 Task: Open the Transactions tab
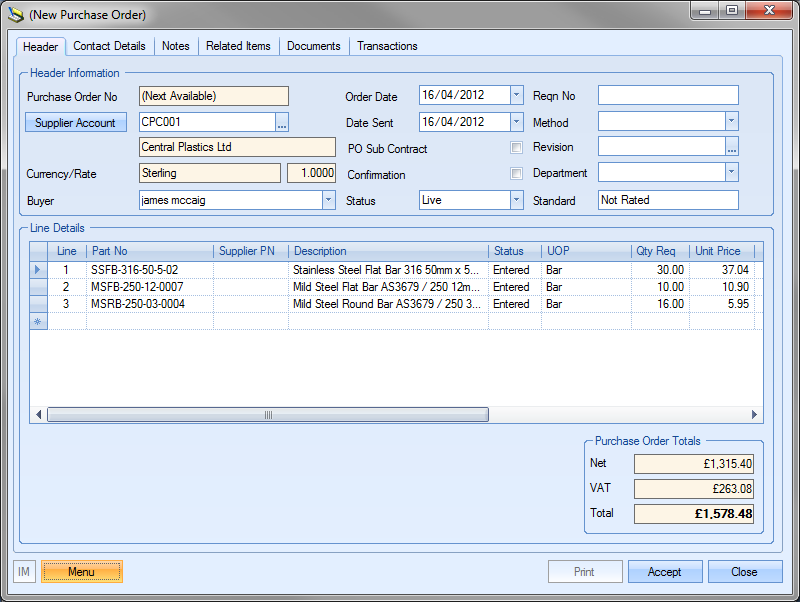point(387,46)
